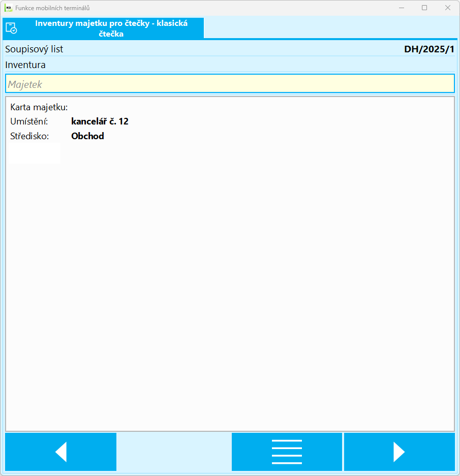Focus the Majetek input field
This screenshot has height=476, width=460.
click(x=230, y=83)
